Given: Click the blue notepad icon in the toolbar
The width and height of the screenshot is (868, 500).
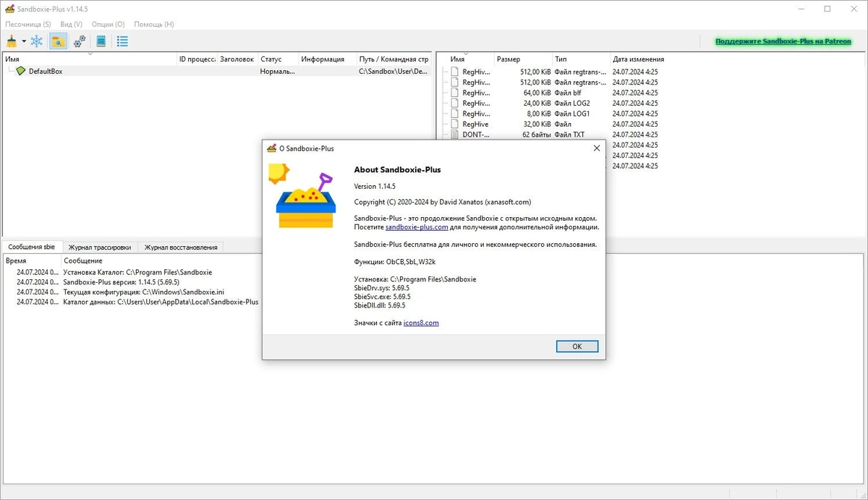Looking at the screenshot, I should [101, 41].
